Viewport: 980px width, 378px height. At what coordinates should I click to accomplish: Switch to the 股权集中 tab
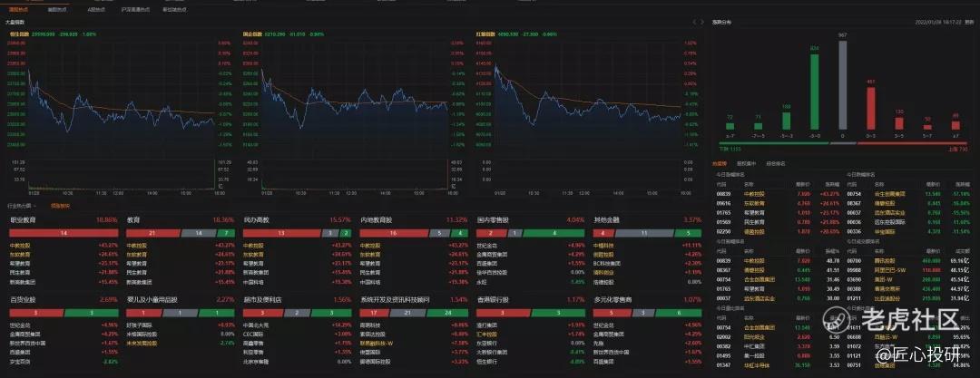(748, 163)
